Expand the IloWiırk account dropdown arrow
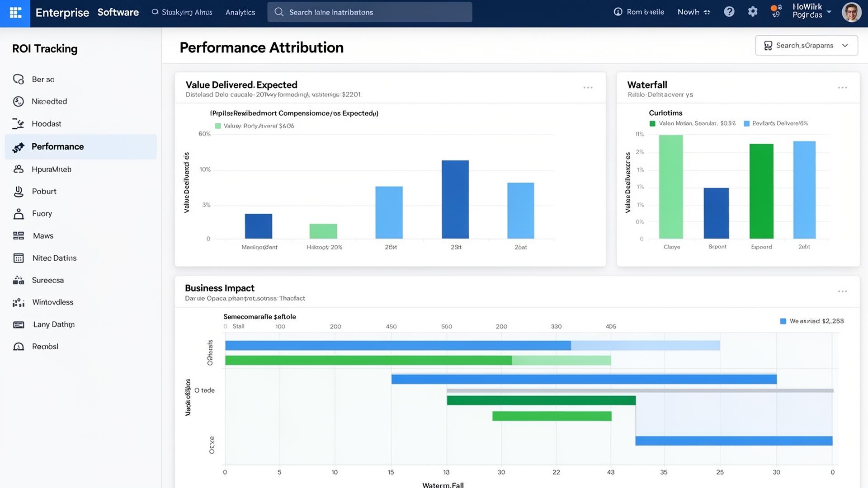The width and height of the screenshot is (868, 488). (x=829, y=12)
